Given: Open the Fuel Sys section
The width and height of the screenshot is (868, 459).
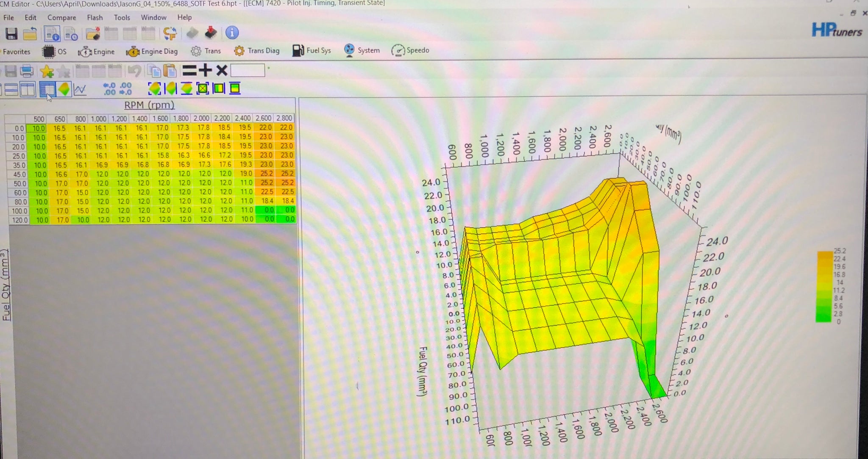Looking at the screenshot, I should [x=312, y=50].
